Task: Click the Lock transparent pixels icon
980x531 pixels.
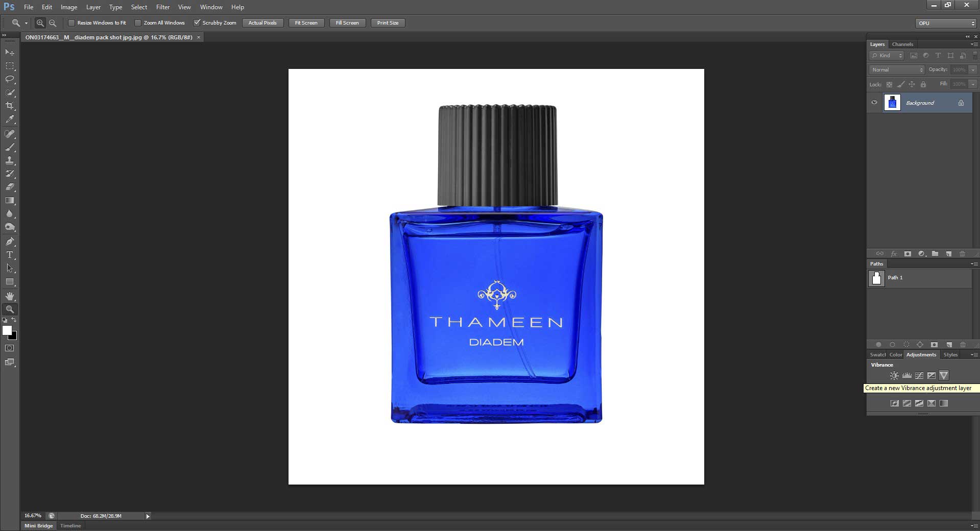Action: click(889, 84)
